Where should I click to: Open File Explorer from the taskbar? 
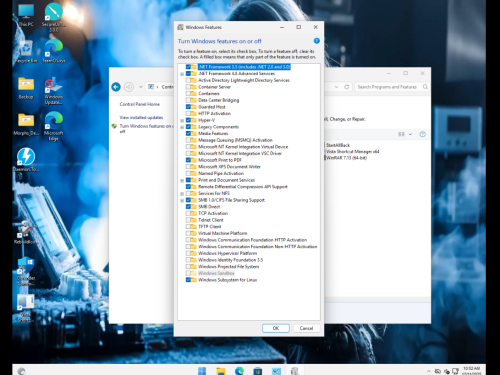coord(221,371)
